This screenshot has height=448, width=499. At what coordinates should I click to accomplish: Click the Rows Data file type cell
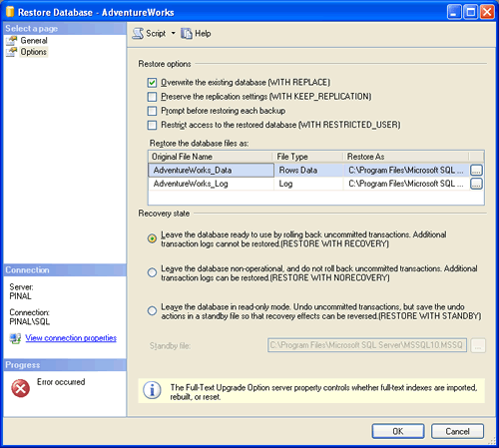coord(308,171)
